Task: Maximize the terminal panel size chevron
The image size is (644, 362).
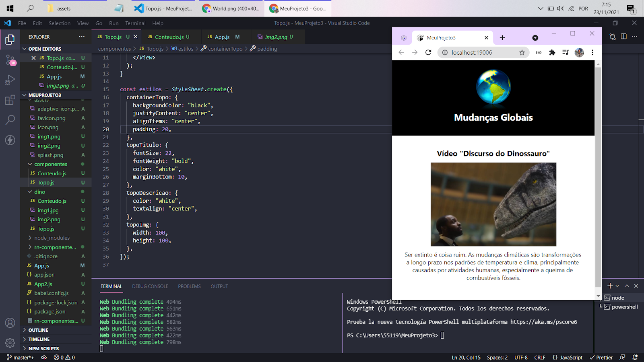Action: [627, 286]
